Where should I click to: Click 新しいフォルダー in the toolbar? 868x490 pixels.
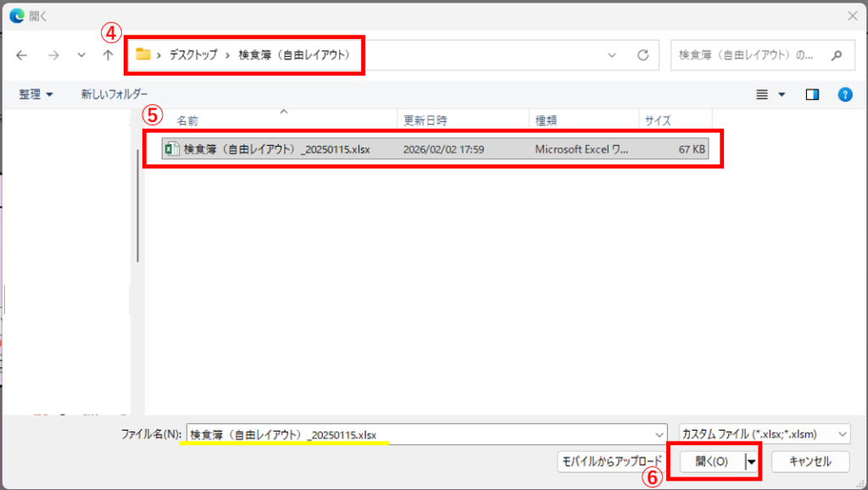tap(114, 94)
